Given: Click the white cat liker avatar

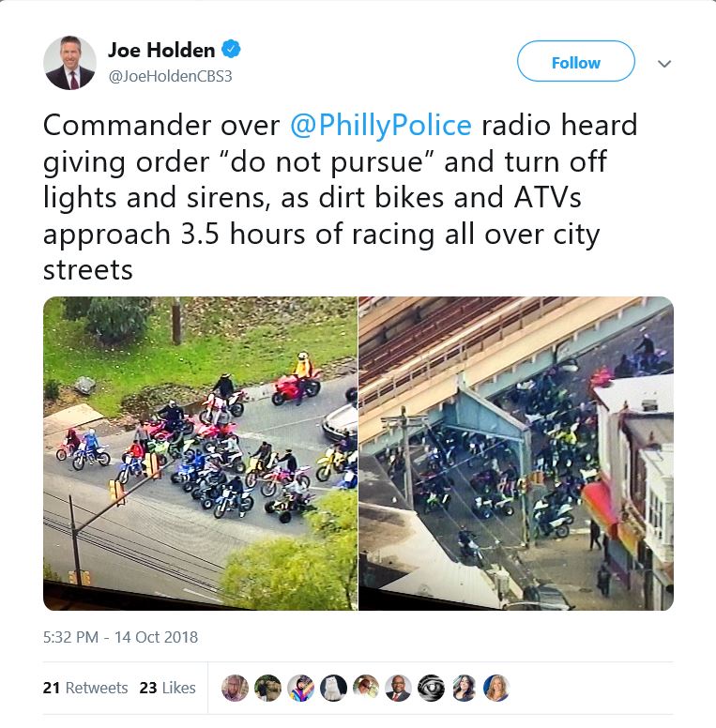Looking at the screenshot, I should 333,688.
